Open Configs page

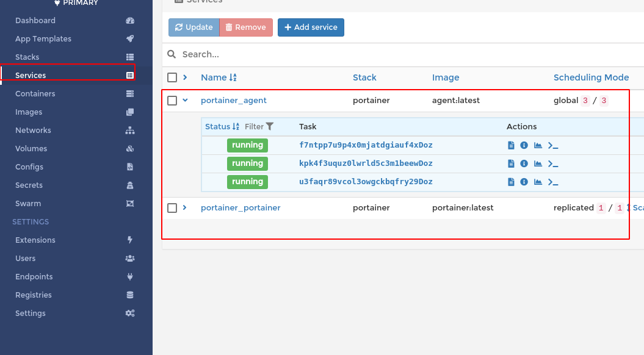[29, 167]
